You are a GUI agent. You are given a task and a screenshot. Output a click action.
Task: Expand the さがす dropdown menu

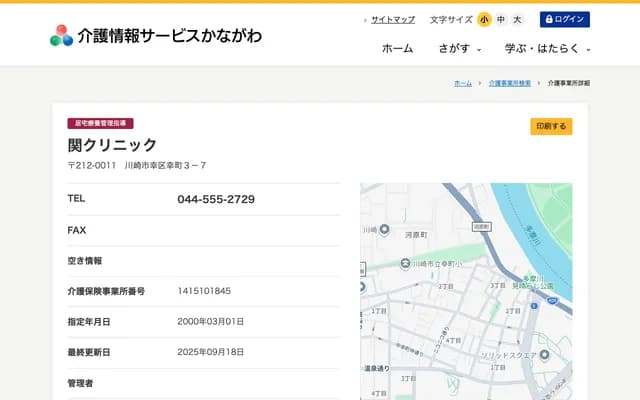459,48
